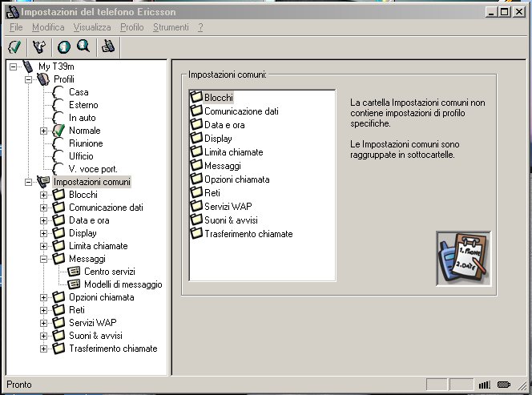Collapse the Profili branch
Screen dimensions: 532x395
[28, 80]
